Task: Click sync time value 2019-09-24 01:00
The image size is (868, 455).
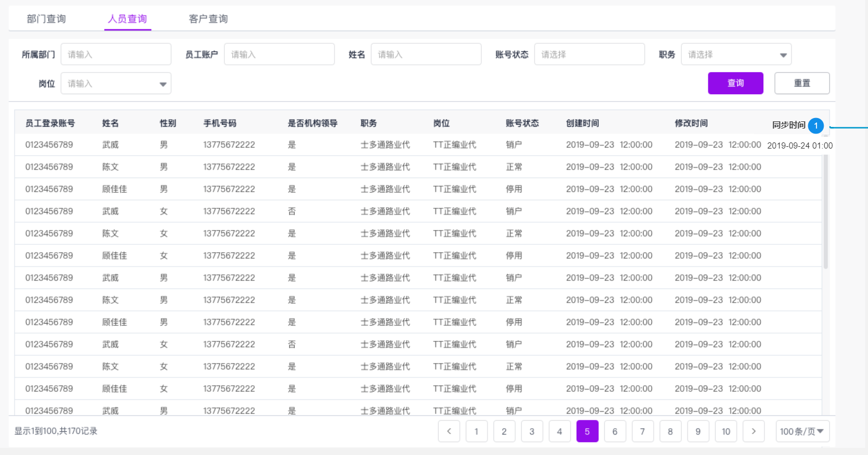Action: (800, 146)
